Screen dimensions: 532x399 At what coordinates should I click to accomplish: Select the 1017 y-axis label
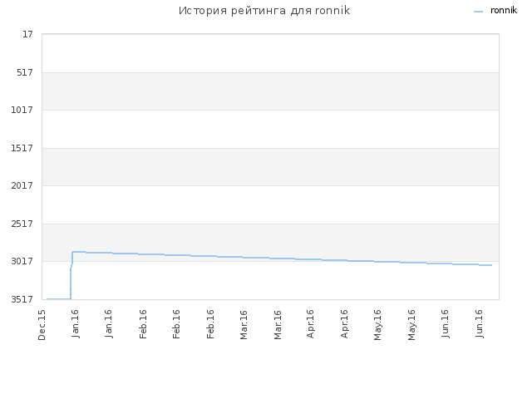[x=22, y=110]
